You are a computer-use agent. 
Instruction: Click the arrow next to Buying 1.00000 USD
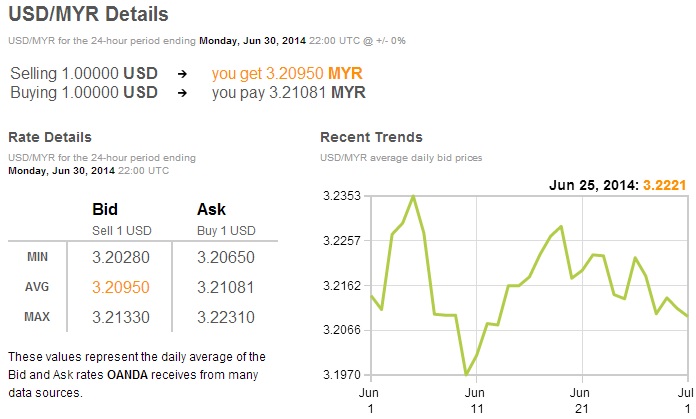coord(181,93)
